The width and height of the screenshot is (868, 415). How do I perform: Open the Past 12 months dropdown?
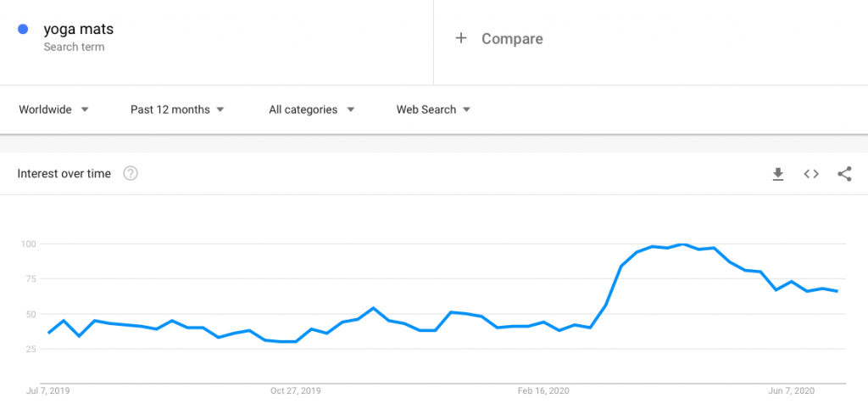(177, 109)
